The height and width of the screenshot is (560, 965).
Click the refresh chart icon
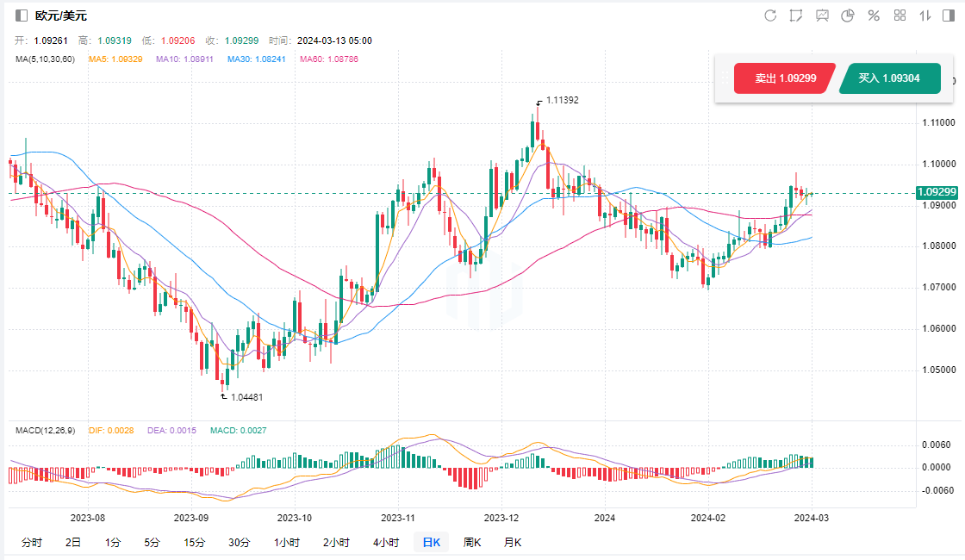tap(770, 16)
